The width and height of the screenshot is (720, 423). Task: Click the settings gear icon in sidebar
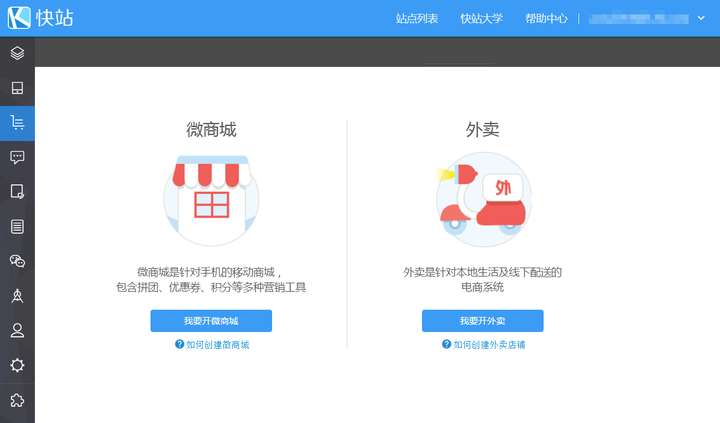click(x=17, y=365)
